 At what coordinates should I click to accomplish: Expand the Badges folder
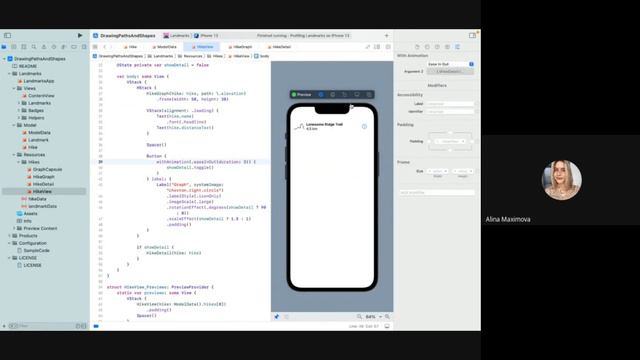pyautogui.click(x=19, y=110)
